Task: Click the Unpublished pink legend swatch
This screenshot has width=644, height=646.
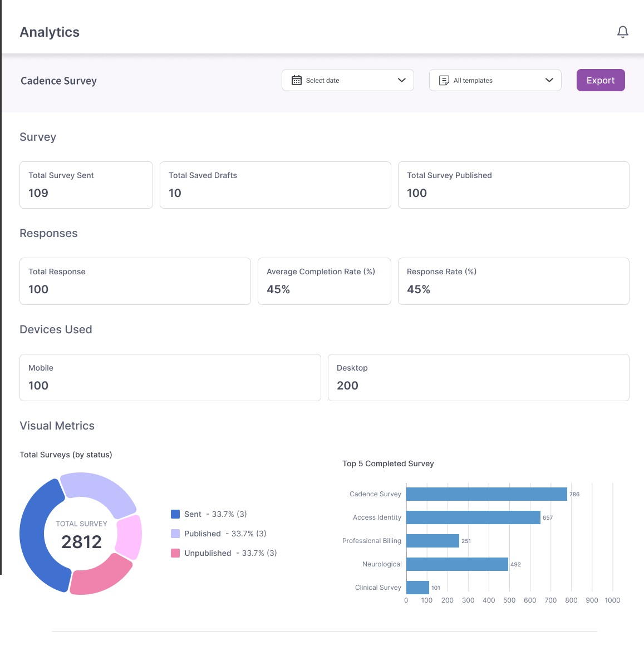Action: point(175,553)
